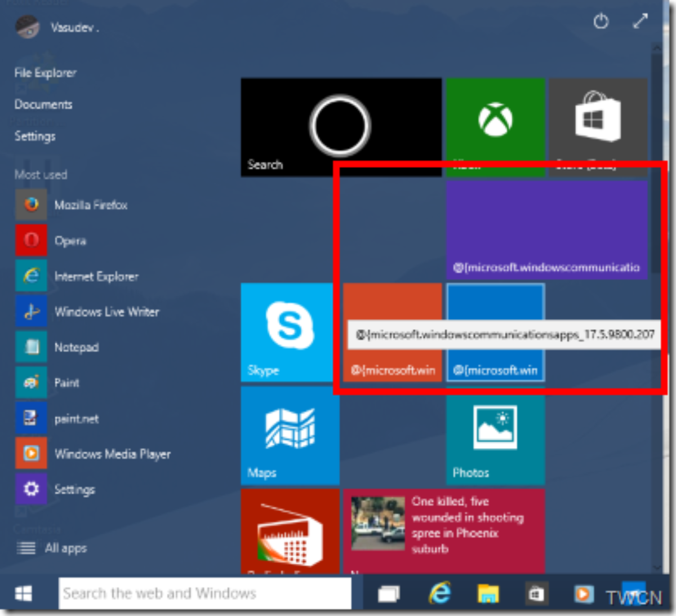Click the blue @{microsoft.win tile
Viewport: 676px width, 616px height.
point(495,333)
